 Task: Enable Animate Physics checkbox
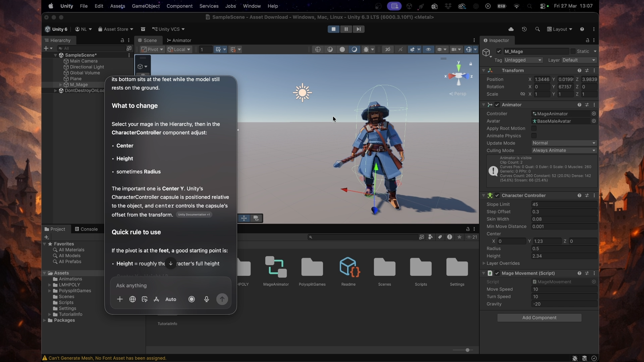pyautogui.click(x=534, y=136)
